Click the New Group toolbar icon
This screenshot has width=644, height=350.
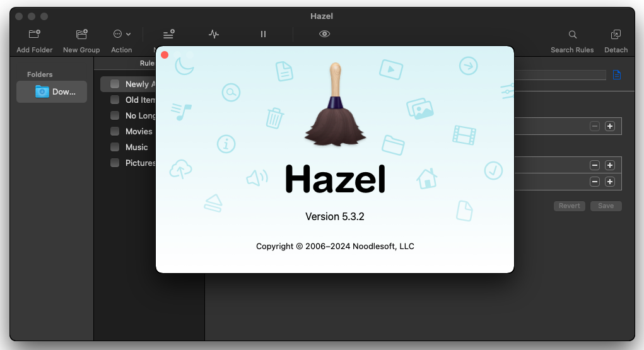(81, 35)
